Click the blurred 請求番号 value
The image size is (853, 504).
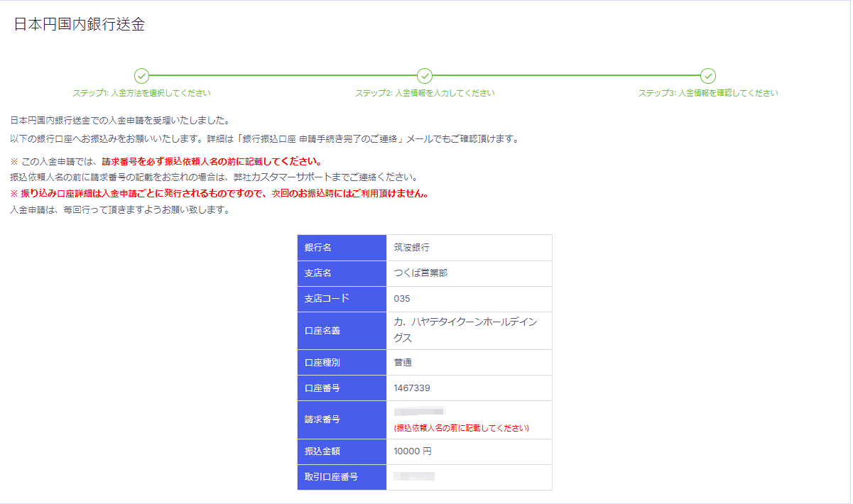click(419, 411)
